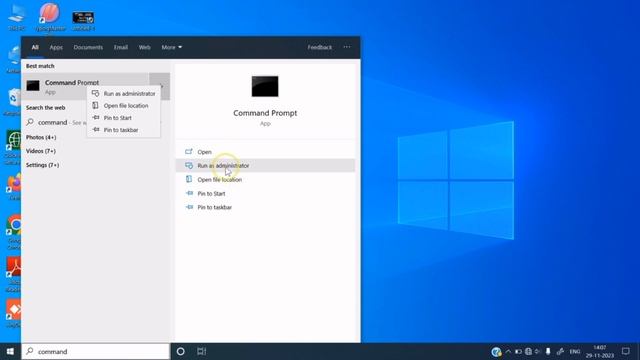The width and height of the screenshot is (640, 360).
Task: Click the pin icon beside context menu Pin to taskbar
Action: click(x=96, y=129)
